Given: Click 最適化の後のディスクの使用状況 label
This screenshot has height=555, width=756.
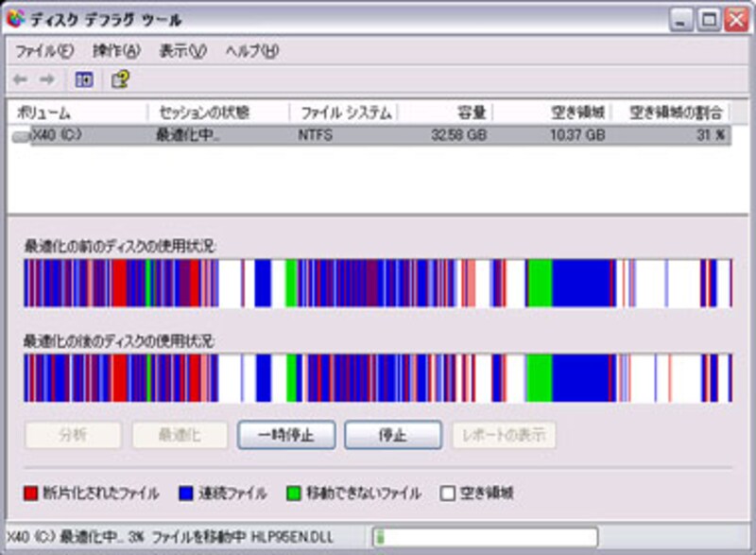Looking at the screenshot, I should (120, 341).
